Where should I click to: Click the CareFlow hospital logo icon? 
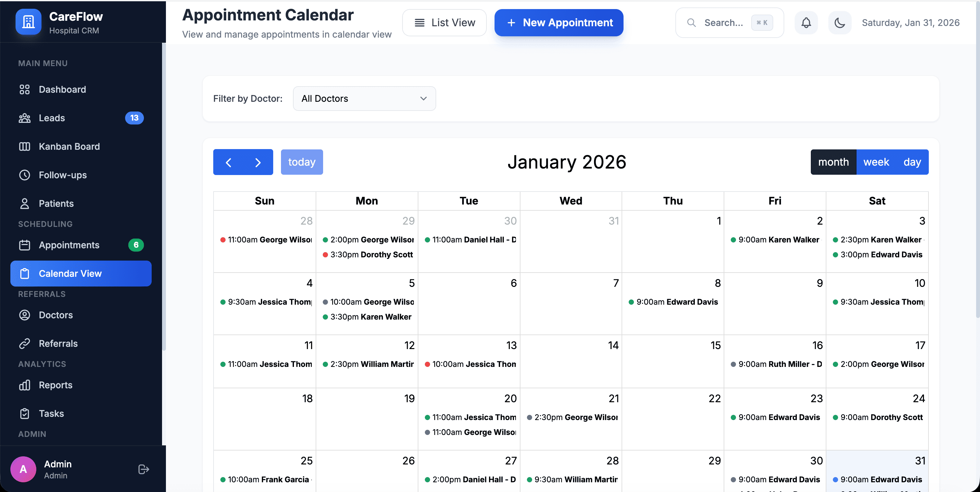point(28,22)
